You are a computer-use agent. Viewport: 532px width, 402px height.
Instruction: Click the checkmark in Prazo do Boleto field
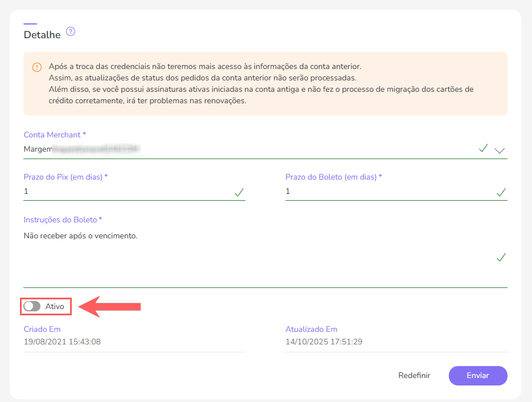pos(501,192)
